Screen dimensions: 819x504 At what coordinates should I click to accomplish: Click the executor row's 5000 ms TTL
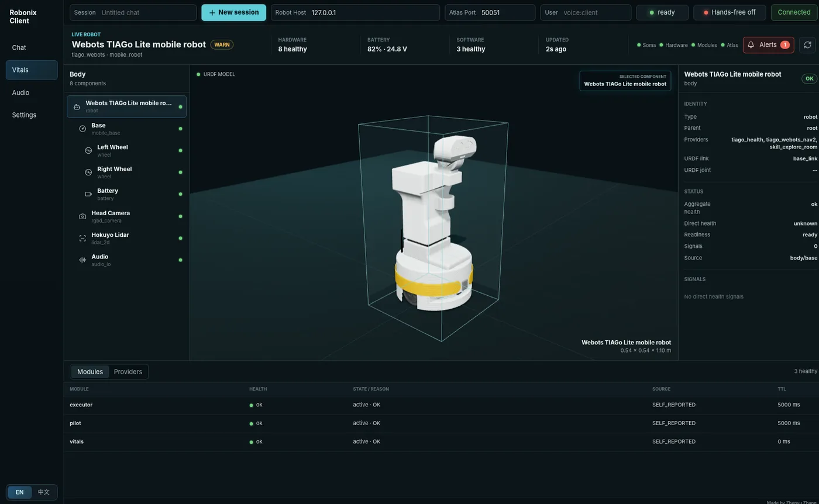click(789, 405)
